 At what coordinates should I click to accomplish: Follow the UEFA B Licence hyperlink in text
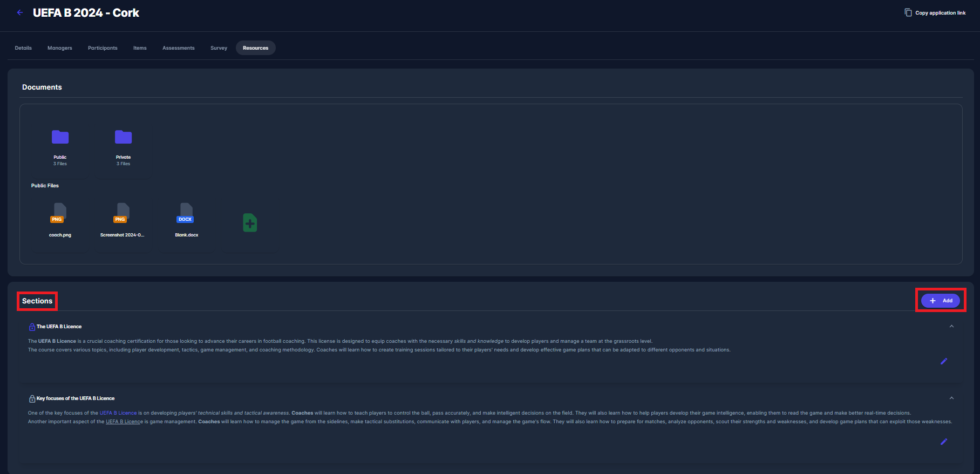(118, 413)
